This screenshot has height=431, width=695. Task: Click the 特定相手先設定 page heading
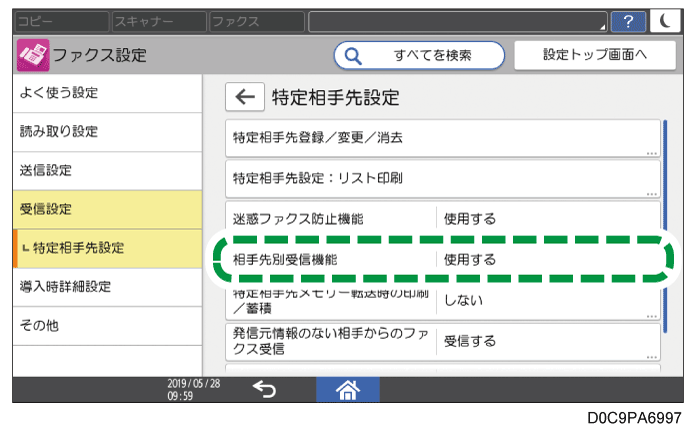336,98
